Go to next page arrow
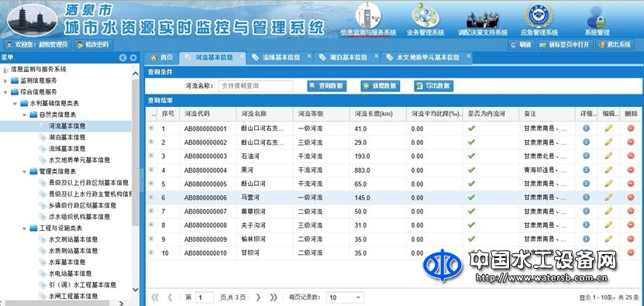This screenshot has height=306, width=644. [258, 297]
